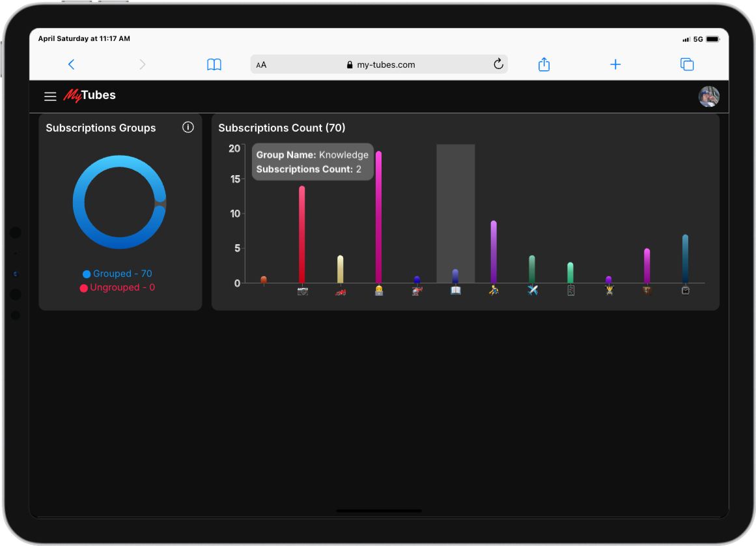Image resolution: width=756 pixels, height=546 pixels.
Task: Select the watch icon at the chart's right end
Action: coord(685,291)
